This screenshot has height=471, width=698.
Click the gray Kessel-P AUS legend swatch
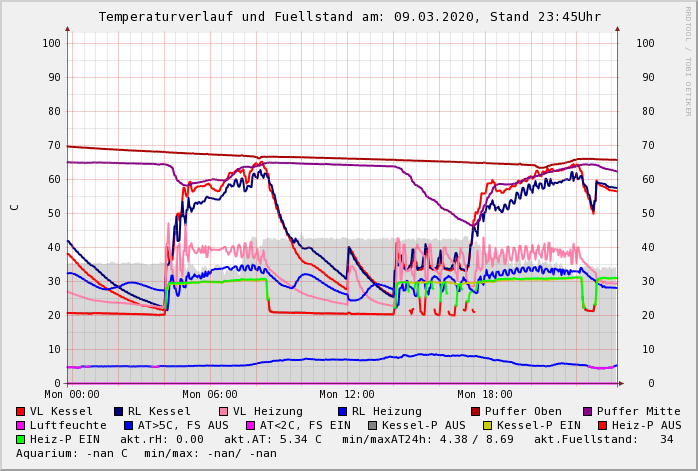coord(372,425)
